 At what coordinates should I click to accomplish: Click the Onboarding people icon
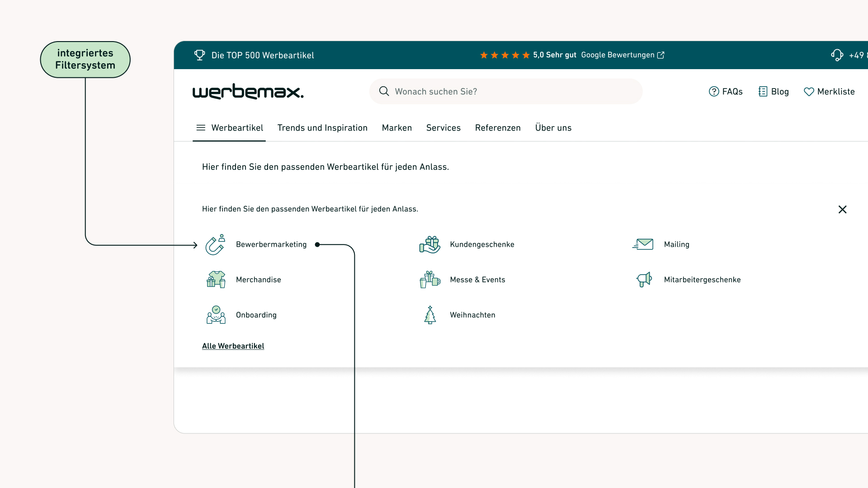pyautogui.click(x=216, y=315)
